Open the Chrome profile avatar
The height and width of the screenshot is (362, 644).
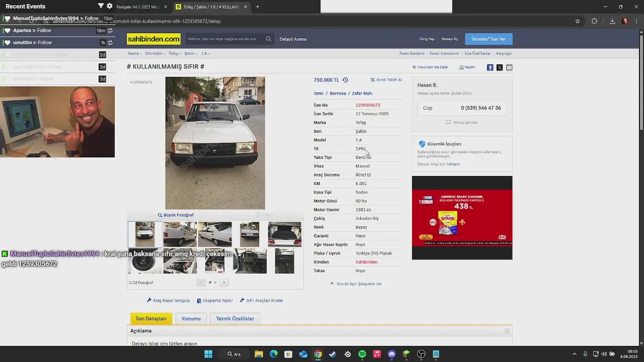pyautogui.click(x=625, y=21)
